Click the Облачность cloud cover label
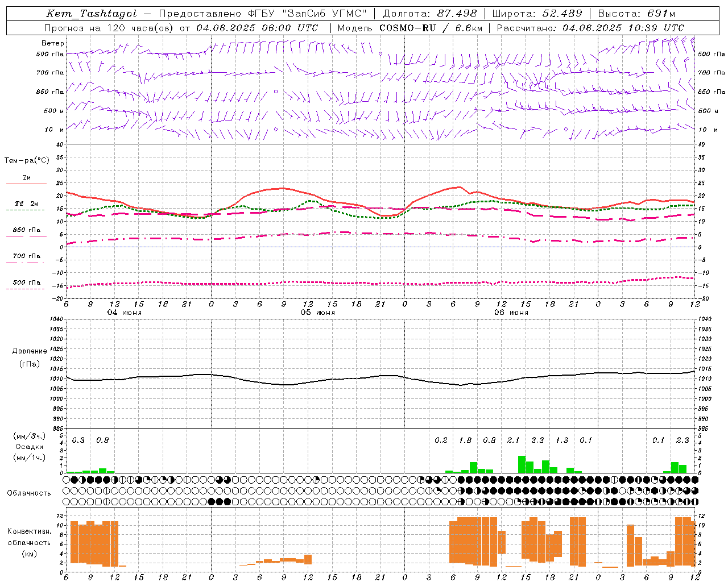The height and width of the screenshot is (582, 728). [x=29, y=493]
